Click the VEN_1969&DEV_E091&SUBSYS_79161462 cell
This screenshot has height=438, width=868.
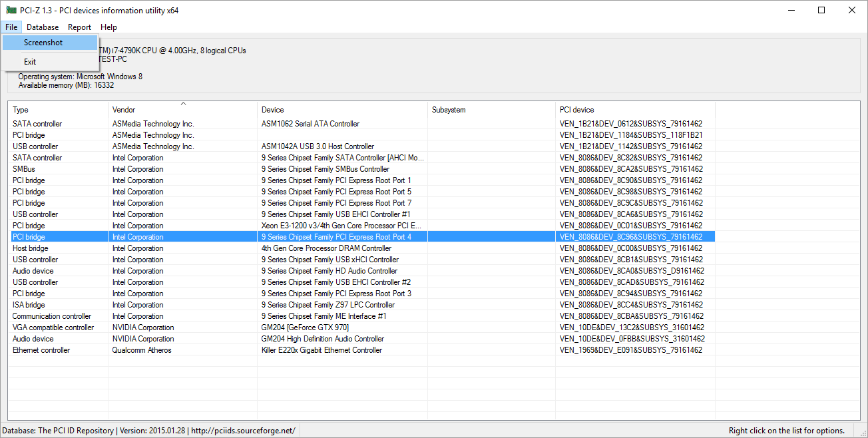pos(631,350)
